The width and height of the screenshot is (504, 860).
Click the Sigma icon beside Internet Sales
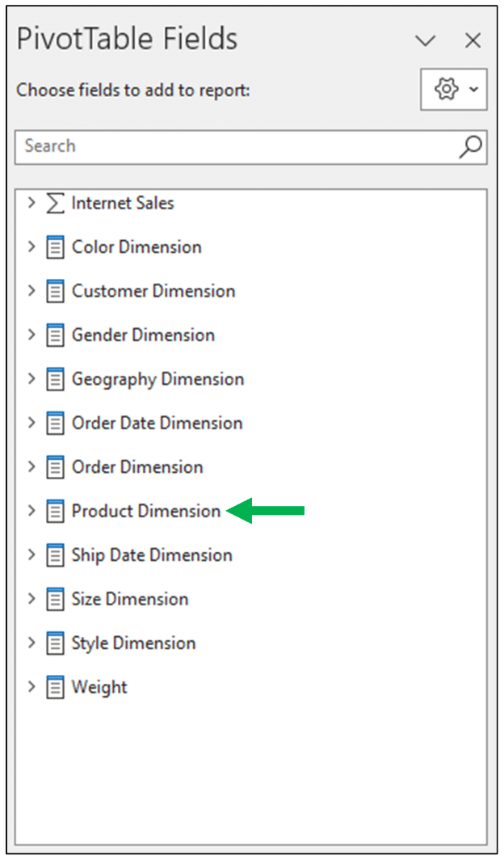click(x=53, y=203)
